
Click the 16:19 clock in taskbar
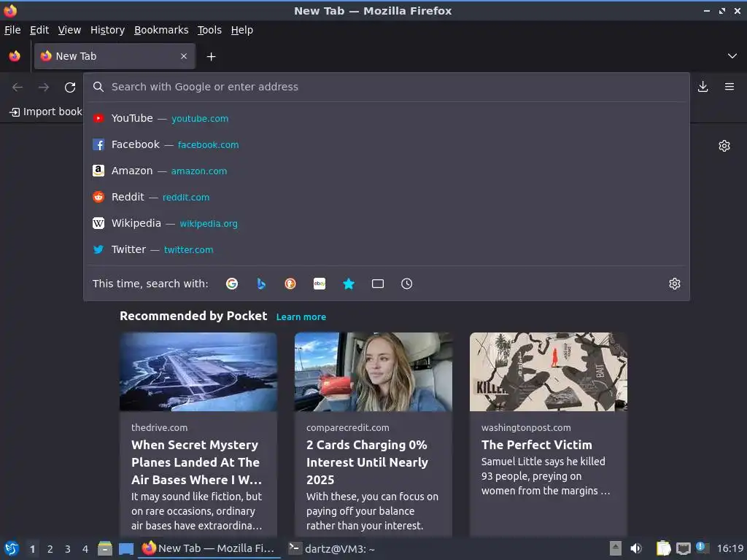coord(729,549)
